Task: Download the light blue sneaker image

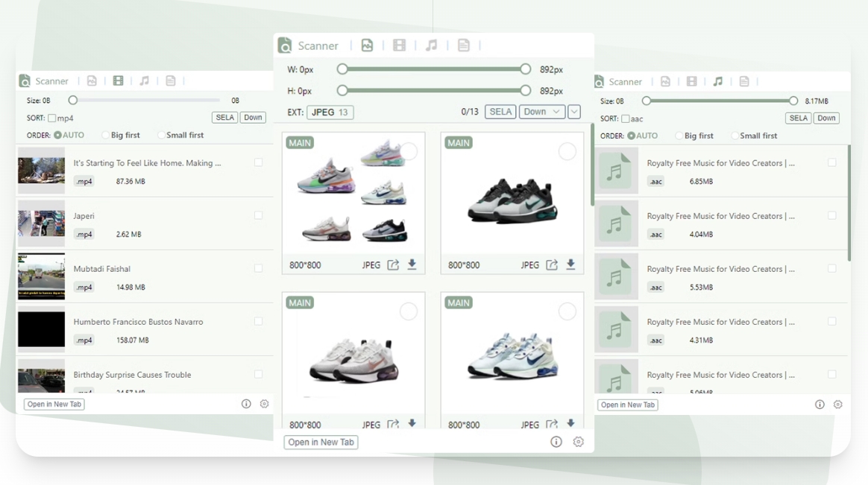Action: tap(570, 424)
